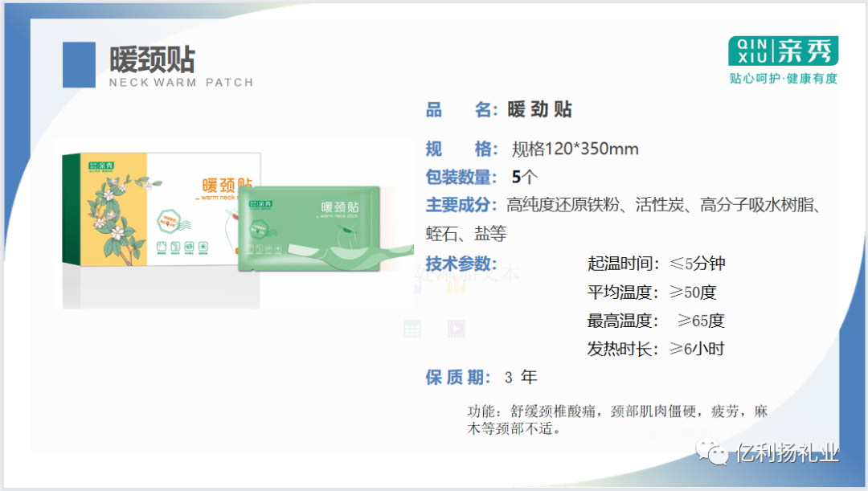This screenshot has width=868, height=491.
Task: Click the label 主要成分:
Action: pyautogui.click(x=461, y=206)
